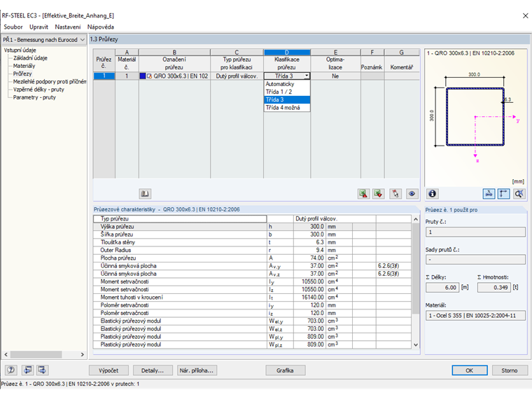Click the Plocha průřezu row

[252, 258]
